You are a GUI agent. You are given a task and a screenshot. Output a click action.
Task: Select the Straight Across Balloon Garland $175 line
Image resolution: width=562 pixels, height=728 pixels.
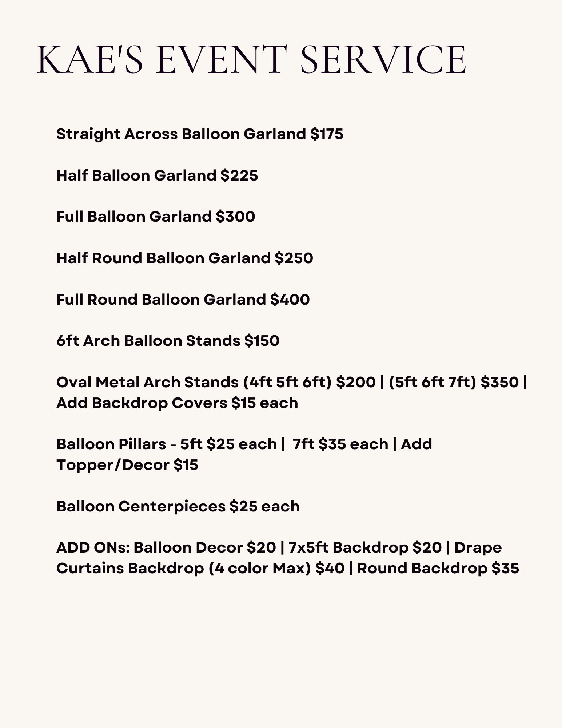coord(200,134)
